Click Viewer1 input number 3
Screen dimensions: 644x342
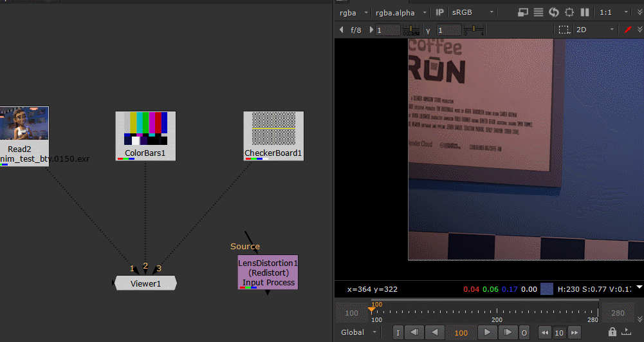click(159, 269)
